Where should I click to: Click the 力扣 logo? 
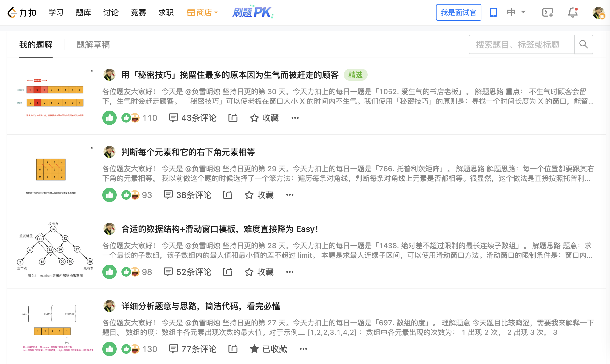coord(22,12)
